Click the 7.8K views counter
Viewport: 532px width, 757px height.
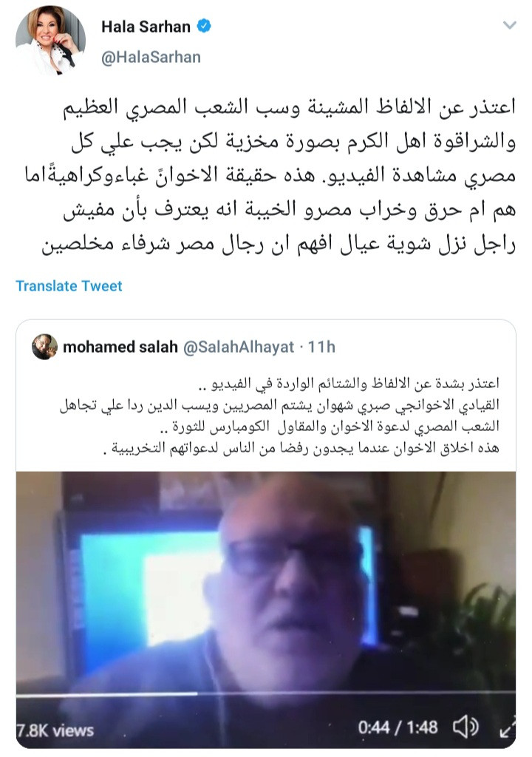(55, 730)
